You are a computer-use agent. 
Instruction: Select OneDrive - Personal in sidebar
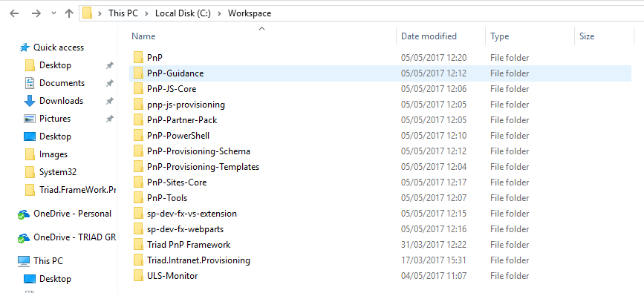point(72,214)
